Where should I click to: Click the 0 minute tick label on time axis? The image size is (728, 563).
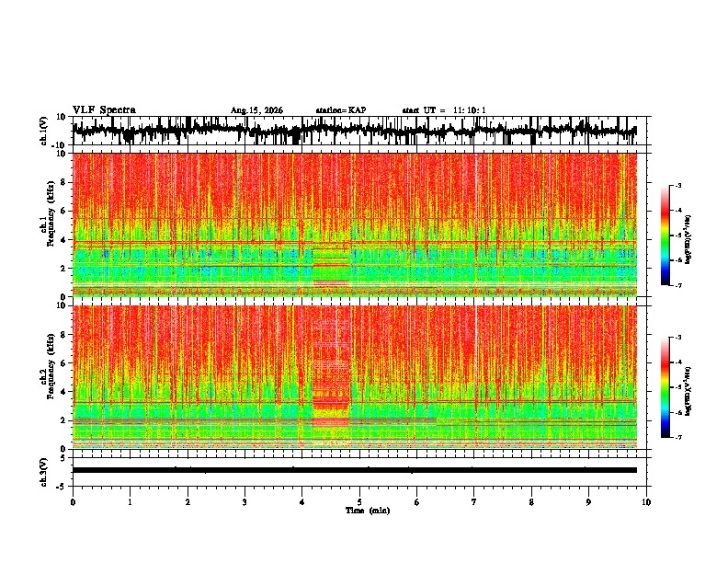pyautogui.click(x=73, y=502)
